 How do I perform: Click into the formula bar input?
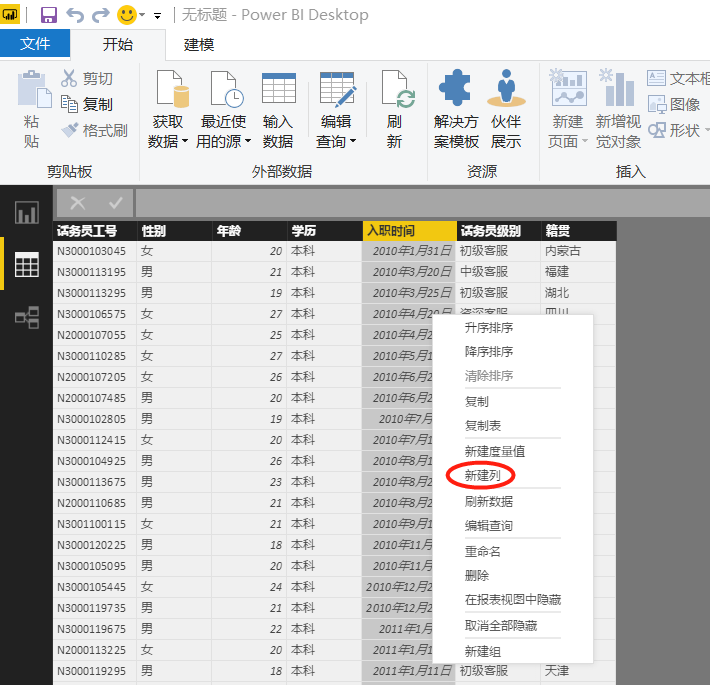422,203
